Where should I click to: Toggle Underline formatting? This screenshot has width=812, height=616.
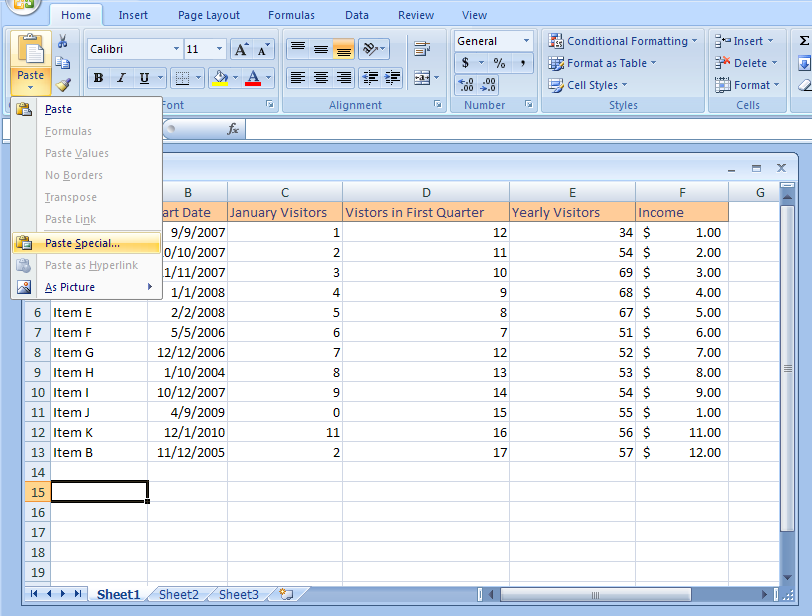[x=144, y=78]
